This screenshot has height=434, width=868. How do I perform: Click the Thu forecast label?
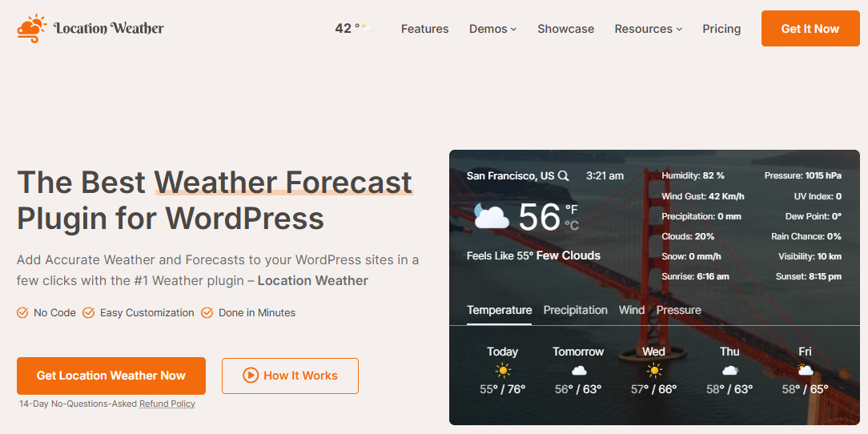(729, 352)
